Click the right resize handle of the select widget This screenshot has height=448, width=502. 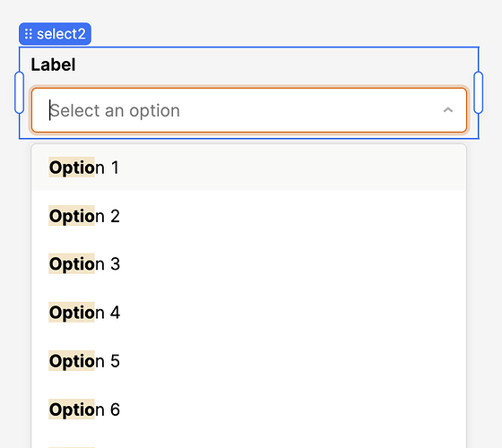(x=479, y=93)
